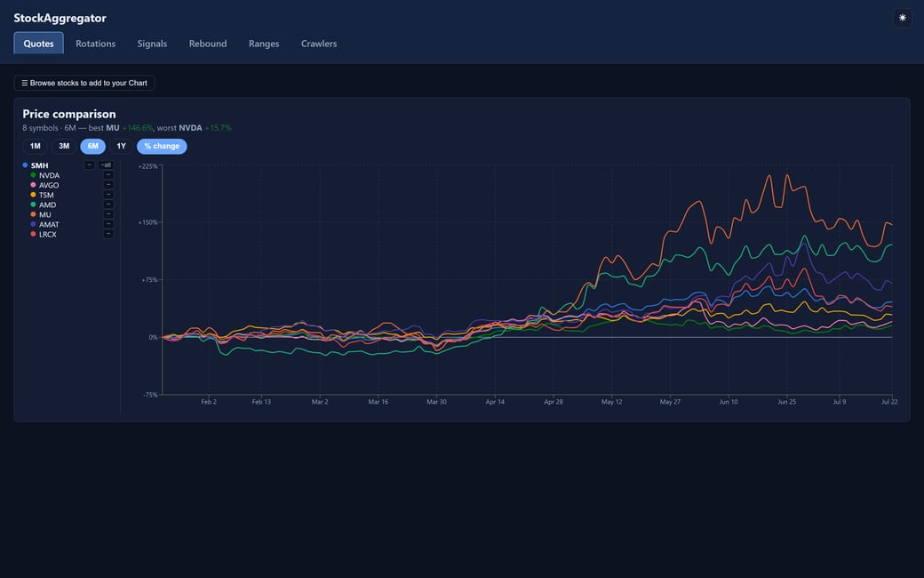
Task: Click the 0% axis label
Action: point(153,337)
